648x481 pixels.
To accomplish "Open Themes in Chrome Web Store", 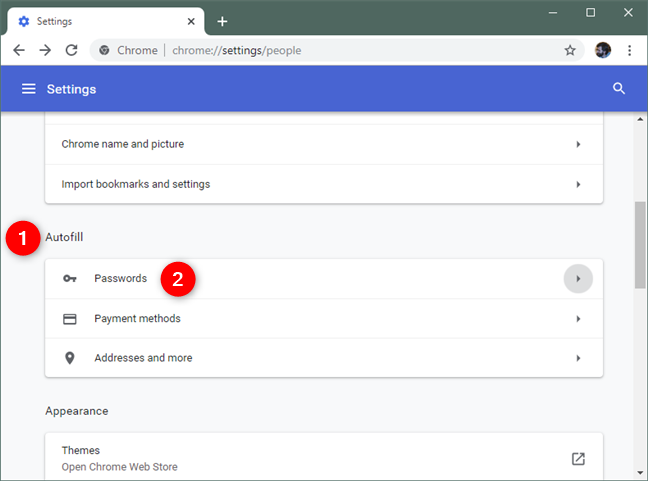I will pyautogui.click(x=324, y=458).
